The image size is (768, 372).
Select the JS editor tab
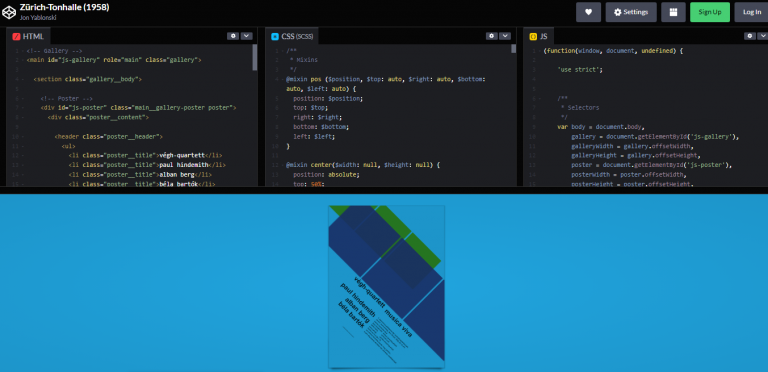click(539, 36)
